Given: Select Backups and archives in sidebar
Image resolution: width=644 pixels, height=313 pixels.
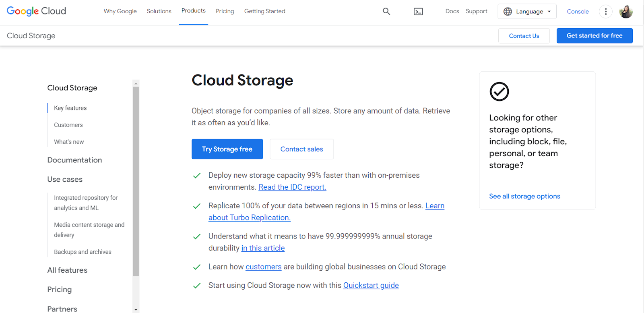Looking at the screenshot, I should (x=83, y=252).
